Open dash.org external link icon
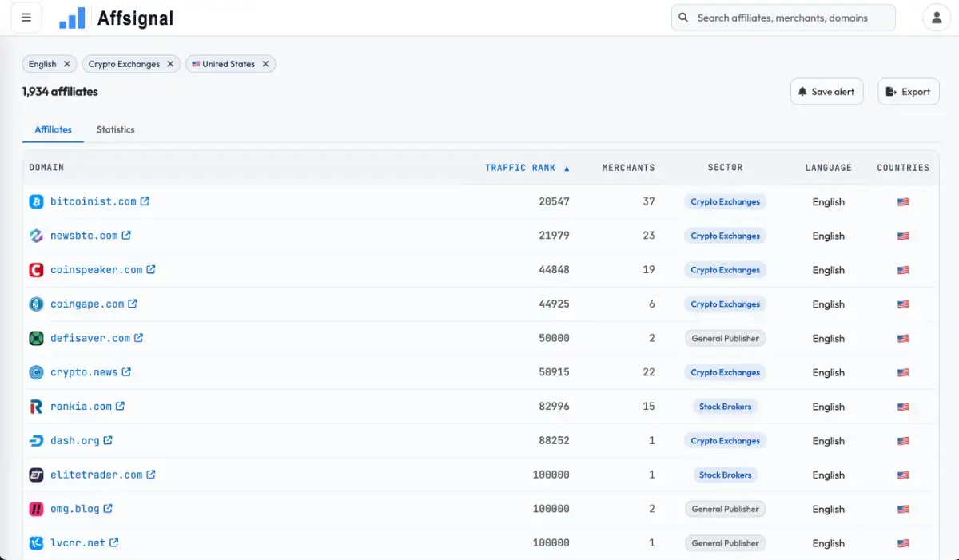Viewport: 959px width, 560px height. click(x=108, y=440)
